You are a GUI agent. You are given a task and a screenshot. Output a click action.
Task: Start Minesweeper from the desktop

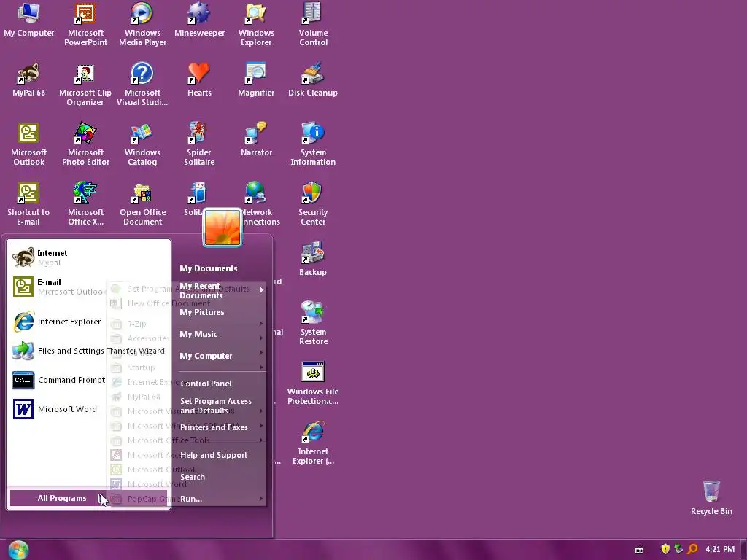[199, 19]
